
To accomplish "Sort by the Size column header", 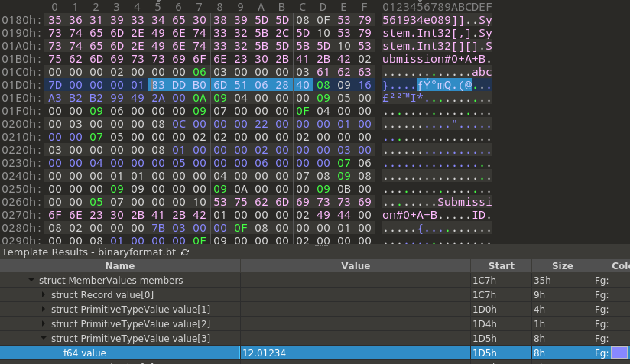I will pos(562,265).
